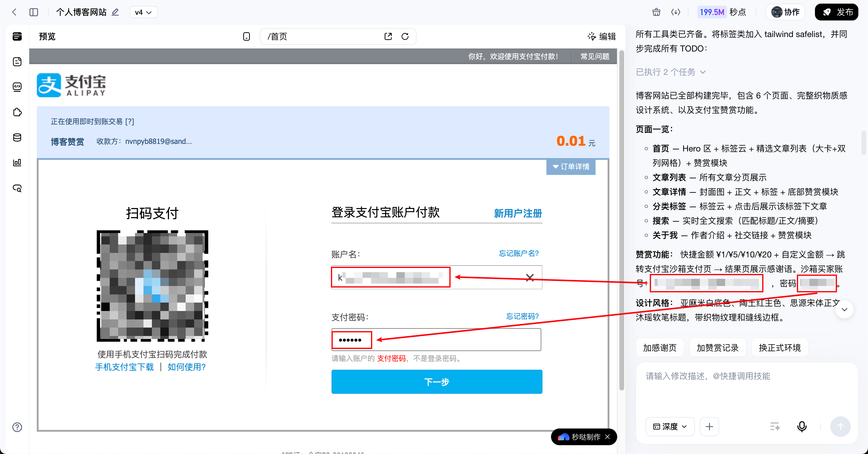The width and height of the screenshot is (868, 454).
Task: Publish the site with 发布 button
Action: 836,12
